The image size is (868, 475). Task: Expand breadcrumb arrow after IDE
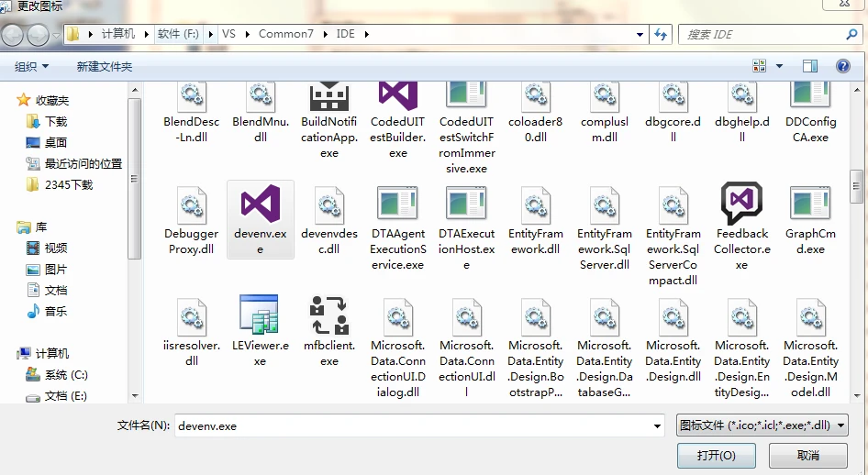tap(366, 34)
